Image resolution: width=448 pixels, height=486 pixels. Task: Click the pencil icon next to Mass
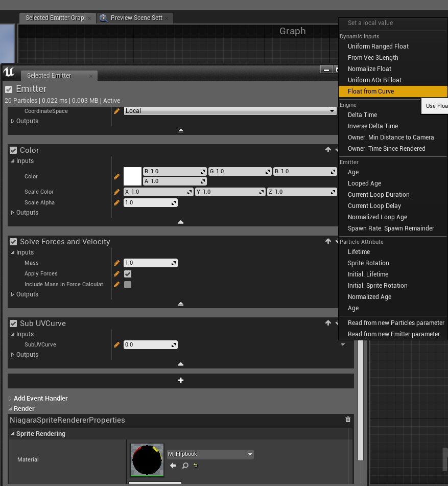tap(116, 263)
